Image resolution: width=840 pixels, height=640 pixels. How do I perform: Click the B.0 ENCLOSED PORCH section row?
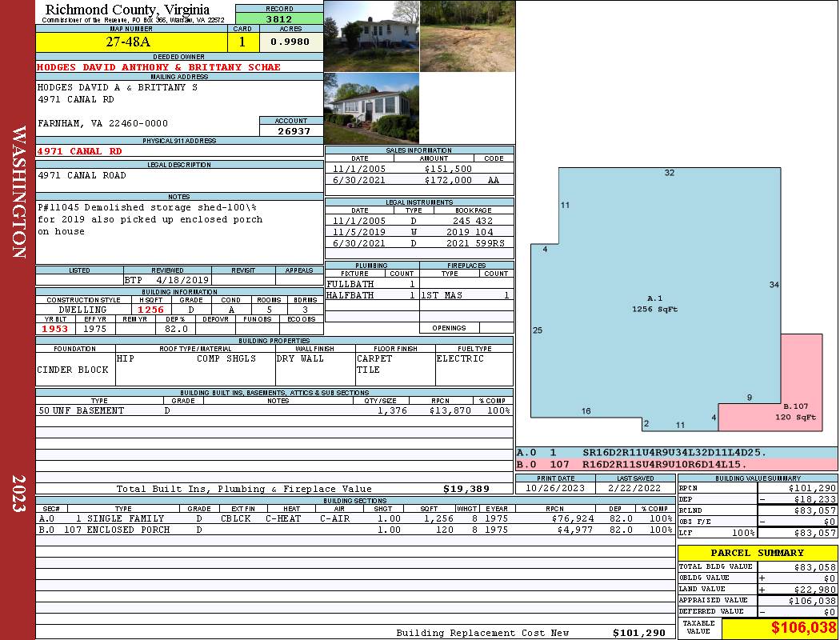pos(355,530)
